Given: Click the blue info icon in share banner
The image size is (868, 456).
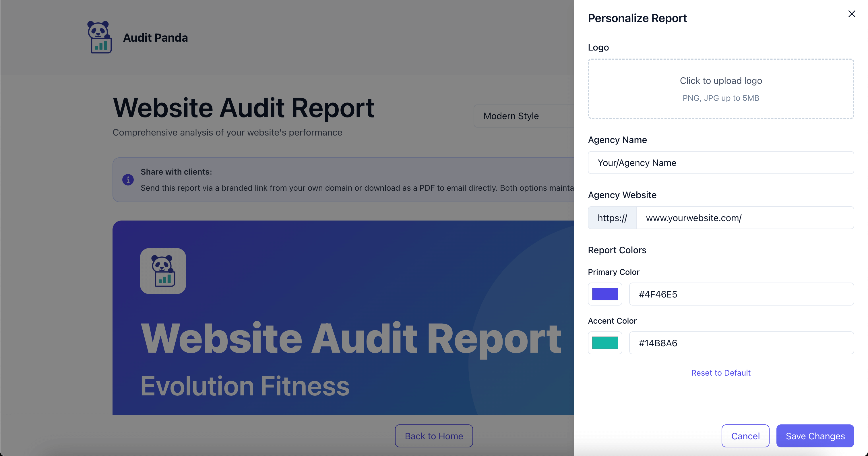Looking at the screenshot, I should pos(128,180).
